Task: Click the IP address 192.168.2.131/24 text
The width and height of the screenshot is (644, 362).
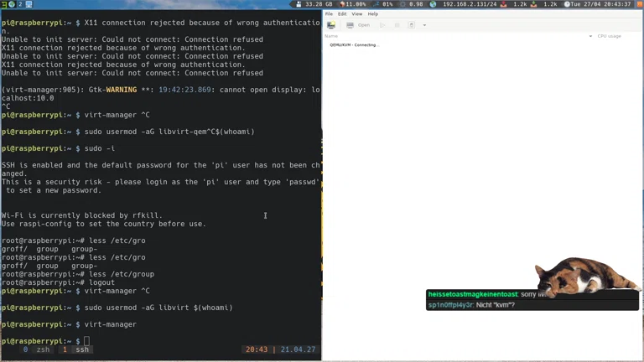Action: (470, 4)
